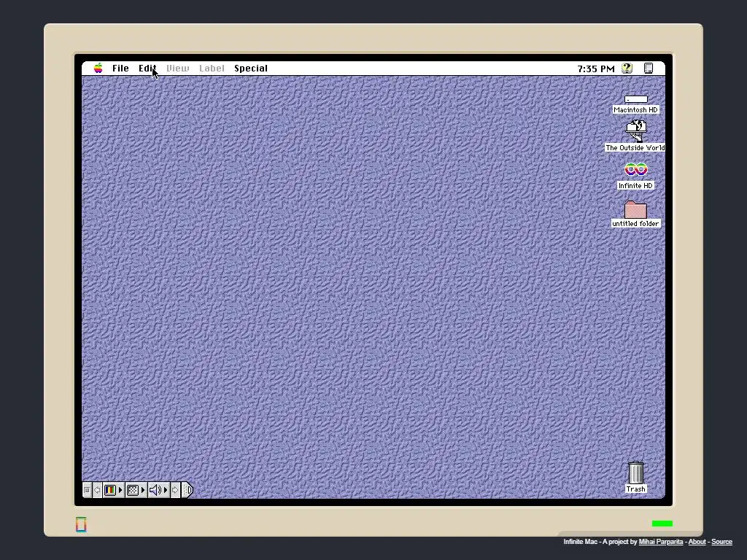Screen dimensions: 747x560
Task: Open the sound volume speaker module
Action: click(x=158, y=490)
